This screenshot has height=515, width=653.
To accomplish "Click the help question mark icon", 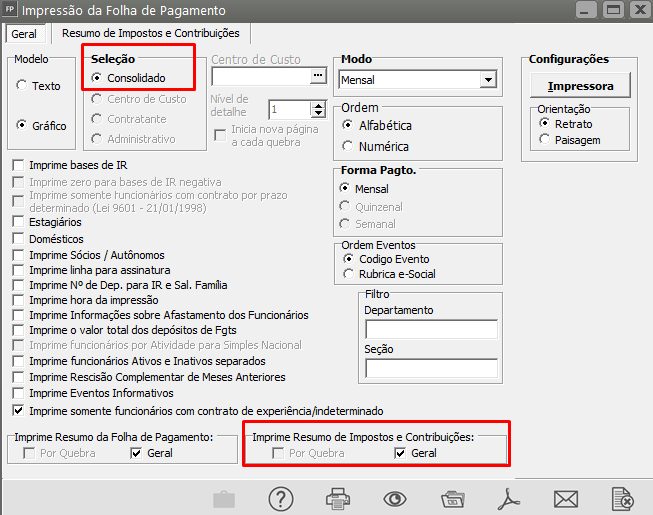I will coord(281,497).
